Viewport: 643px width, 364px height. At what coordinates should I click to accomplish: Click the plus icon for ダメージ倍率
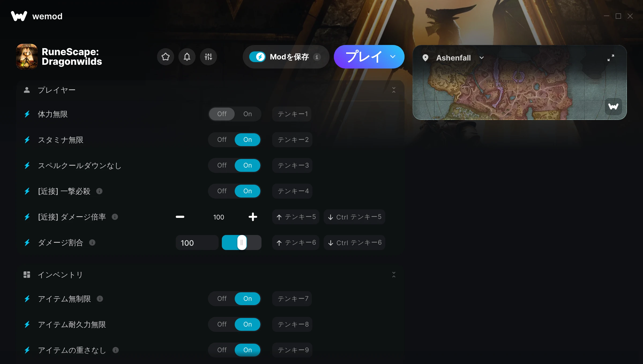pos(253,217)
